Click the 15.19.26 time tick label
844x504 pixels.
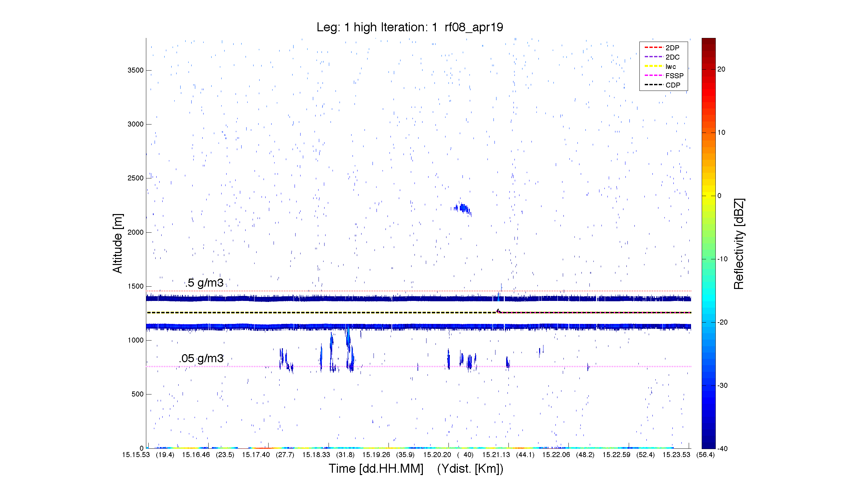pyautogui.click(x=376, y=455)
